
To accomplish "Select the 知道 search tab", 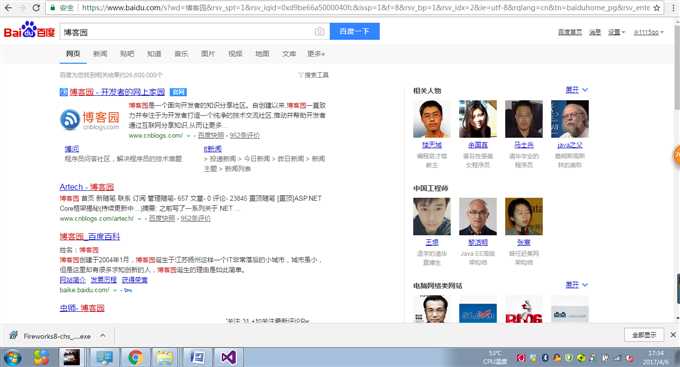I will [x=154, y=54].
